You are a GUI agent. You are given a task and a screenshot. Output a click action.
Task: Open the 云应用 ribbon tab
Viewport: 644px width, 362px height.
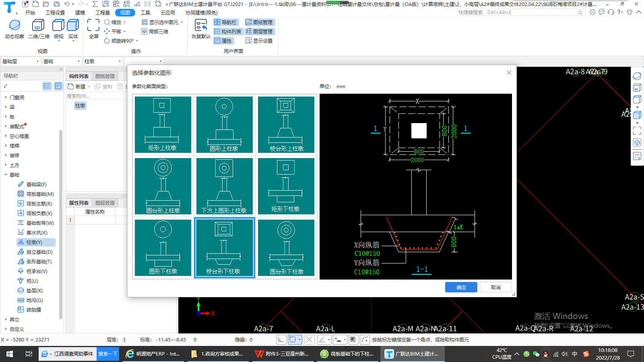coord(168,12)
